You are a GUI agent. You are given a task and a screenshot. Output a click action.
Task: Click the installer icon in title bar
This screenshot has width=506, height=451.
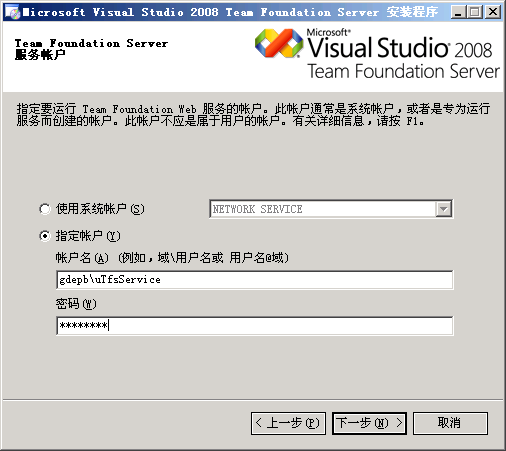click(13, 12)
